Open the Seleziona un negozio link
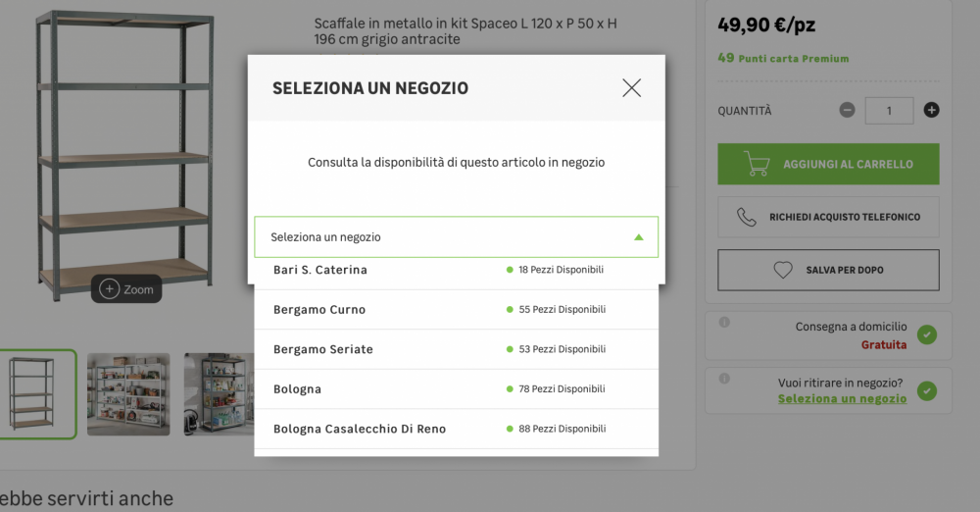This screenshot has height=512, width=980. 842,399
